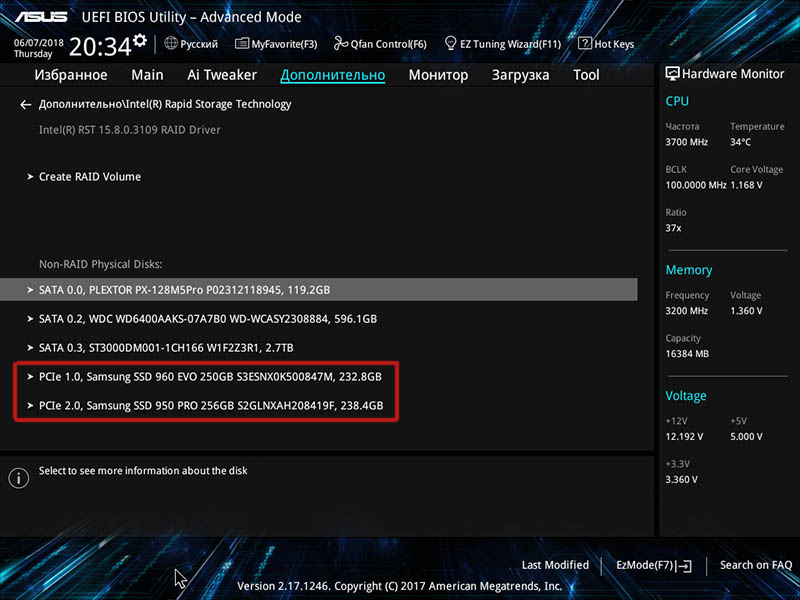Click the CPU frequency value 3700 MHz
This screenshot has width=800, height=600.
(x=686, y=142)
